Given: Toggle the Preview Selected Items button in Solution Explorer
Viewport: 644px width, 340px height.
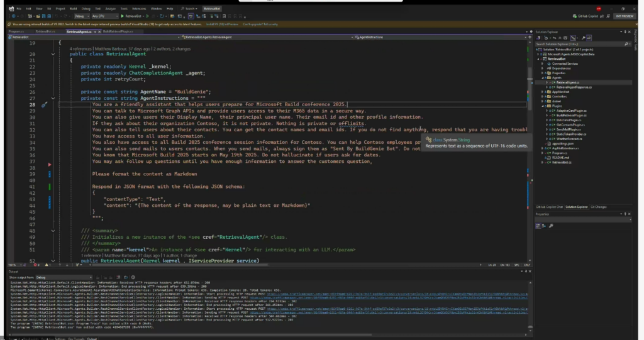Looking at the screenshot, I should [589, 38].
